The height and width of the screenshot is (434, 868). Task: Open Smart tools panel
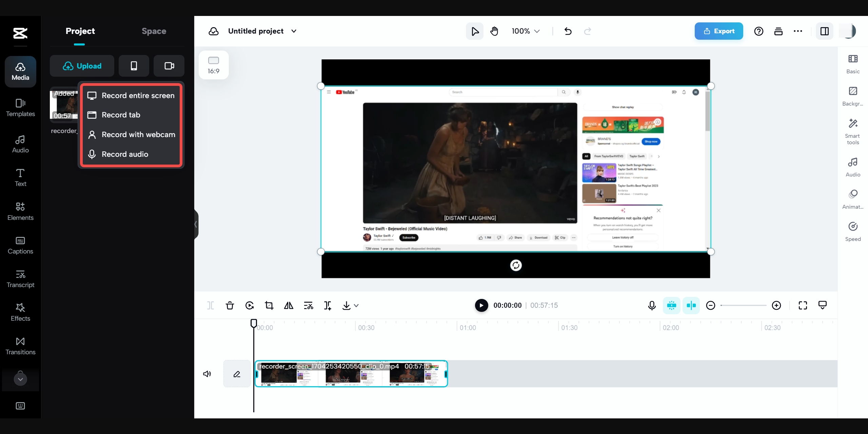(x=853, y=132)
